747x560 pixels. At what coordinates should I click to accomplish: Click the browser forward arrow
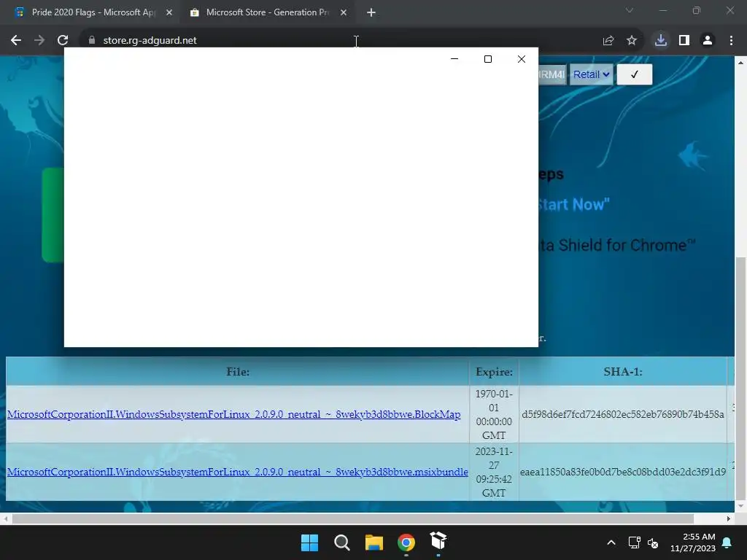39,41
